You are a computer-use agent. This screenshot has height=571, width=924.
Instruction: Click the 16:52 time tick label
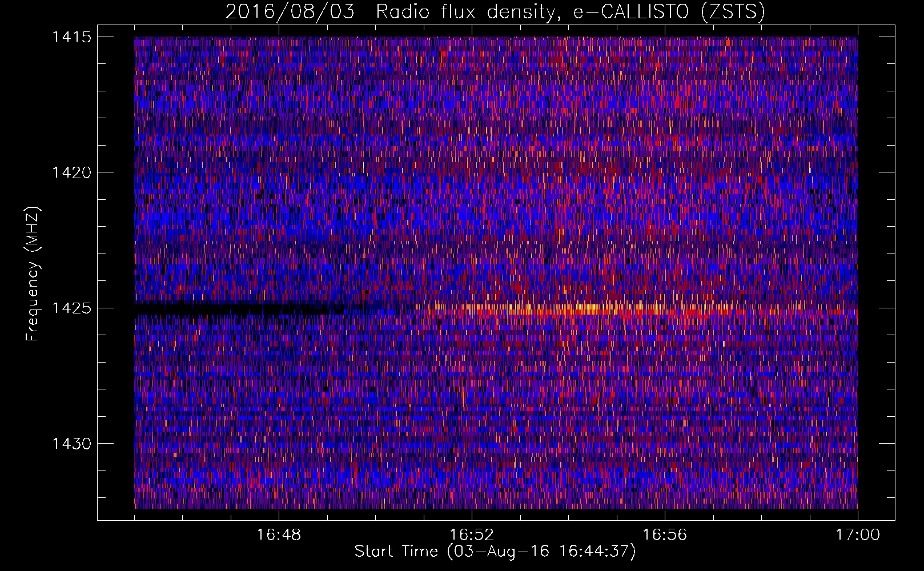[472, 535]
